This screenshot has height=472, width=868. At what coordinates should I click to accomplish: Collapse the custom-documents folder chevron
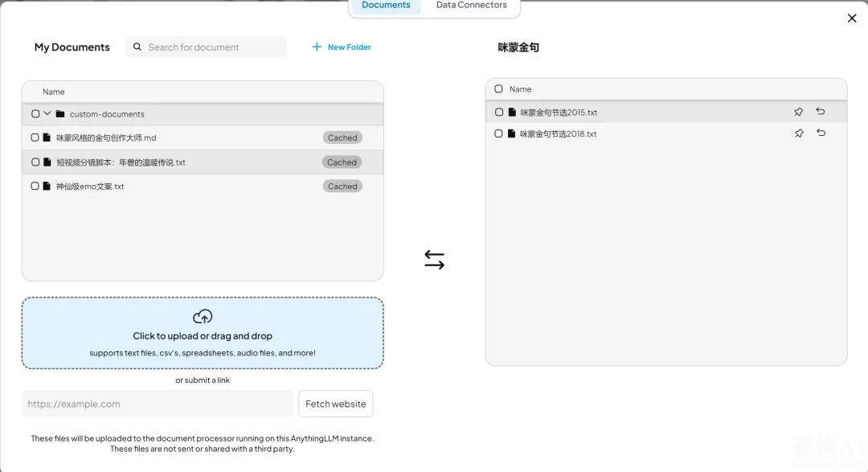pyautogui.click(x=47, y=114)
